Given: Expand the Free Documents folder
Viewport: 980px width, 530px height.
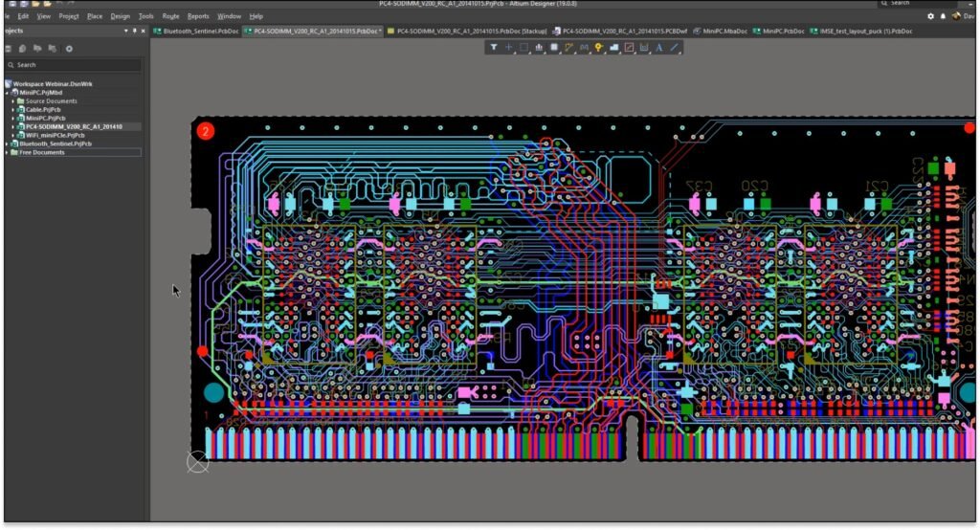Looking at the screenshot, I should [8, 152].
